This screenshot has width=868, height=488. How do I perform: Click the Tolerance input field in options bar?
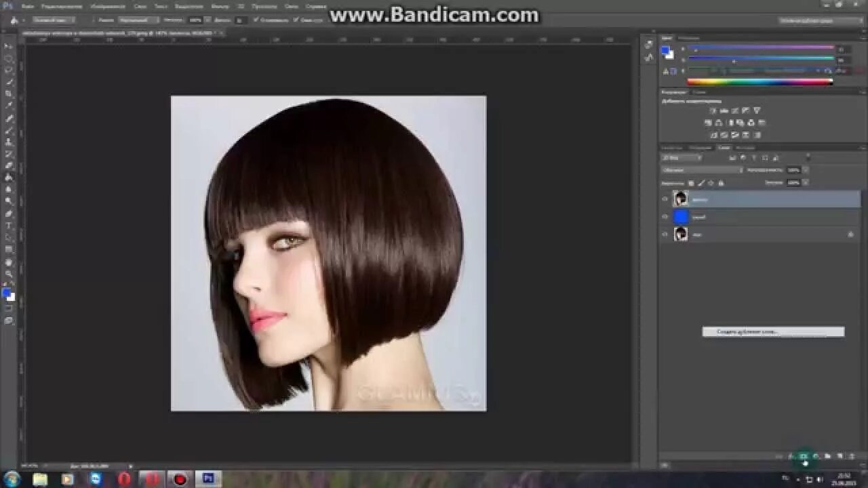[241, 20]
